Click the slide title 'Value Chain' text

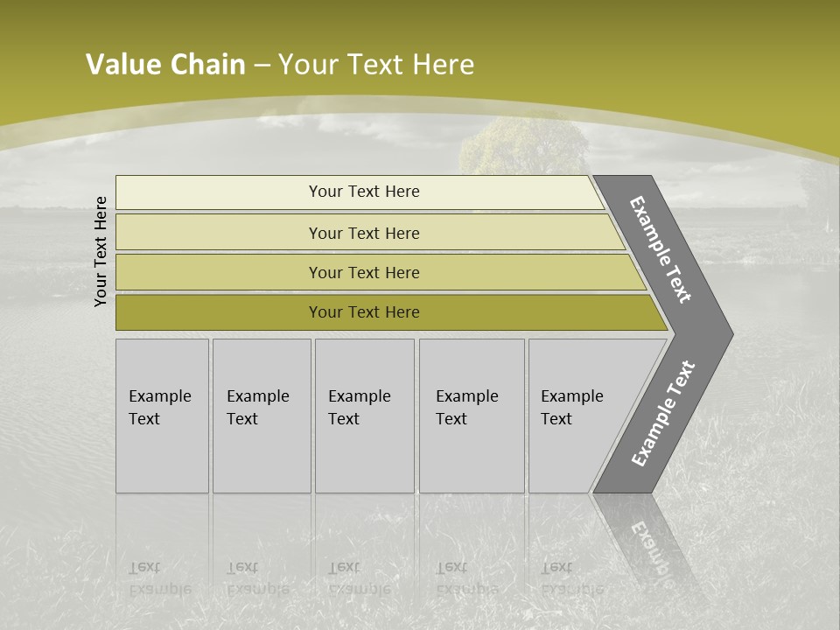coord(166,65)
